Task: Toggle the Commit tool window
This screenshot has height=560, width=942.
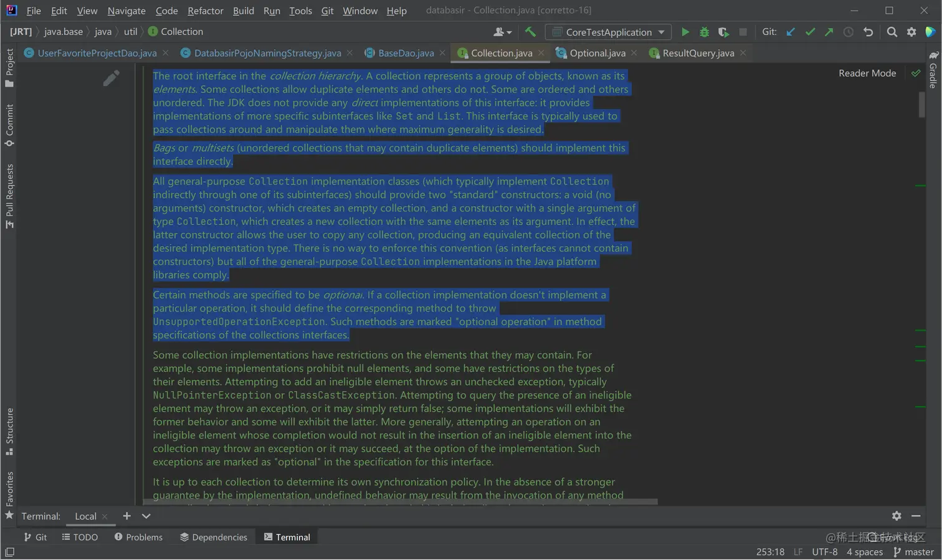Action: coord(9,125)
